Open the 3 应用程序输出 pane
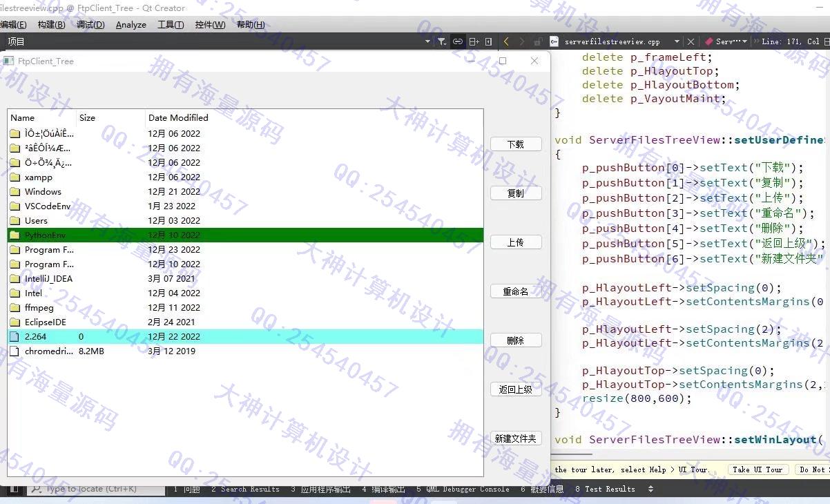This screenshot has width=830, height=504. 320,489
